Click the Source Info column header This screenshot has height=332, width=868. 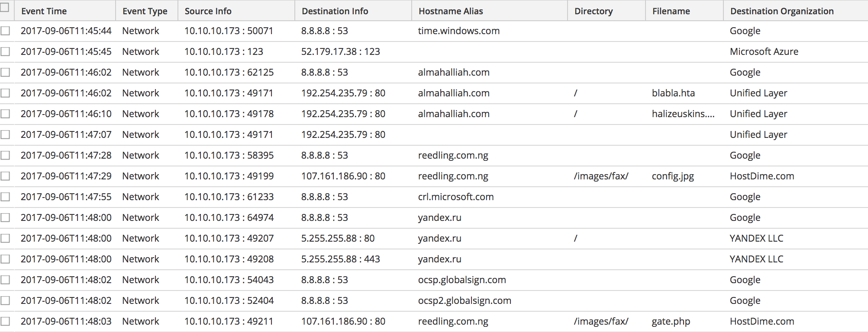tap(208, 11)
